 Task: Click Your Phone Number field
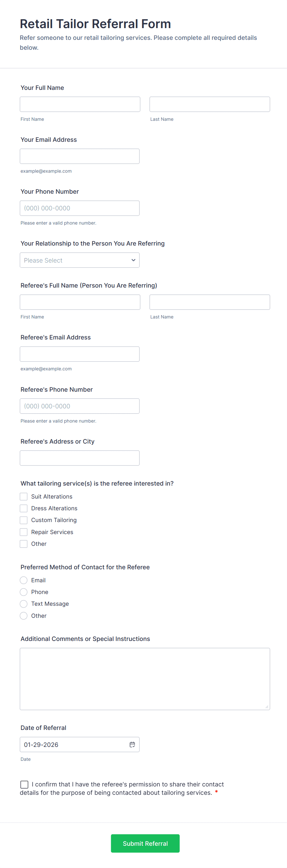click(x=79, y=208)
